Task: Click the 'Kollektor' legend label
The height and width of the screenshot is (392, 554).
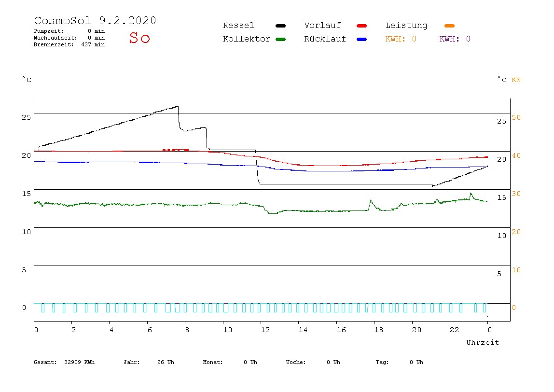Action: [247, 39]
